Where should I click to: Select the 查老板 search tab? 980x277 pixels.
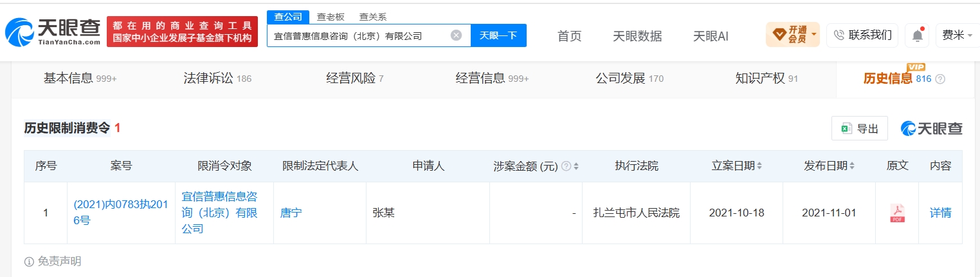tap(331, 17)
